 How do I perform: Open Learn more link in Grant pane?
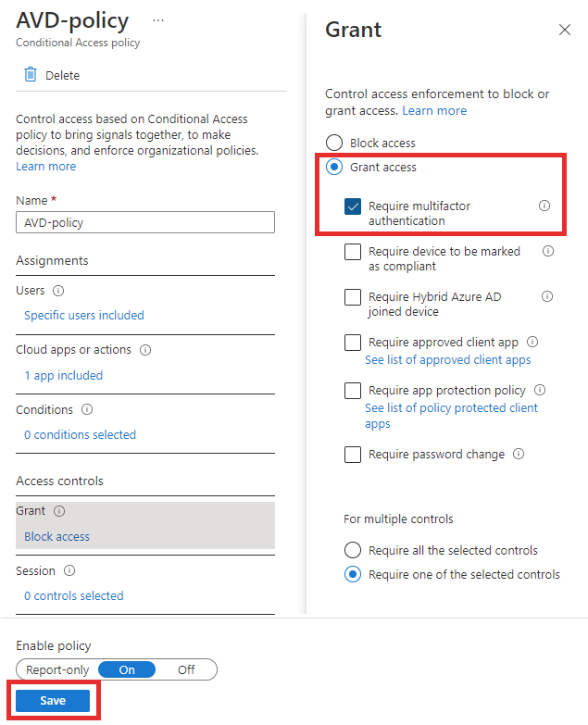click(434, 110)
